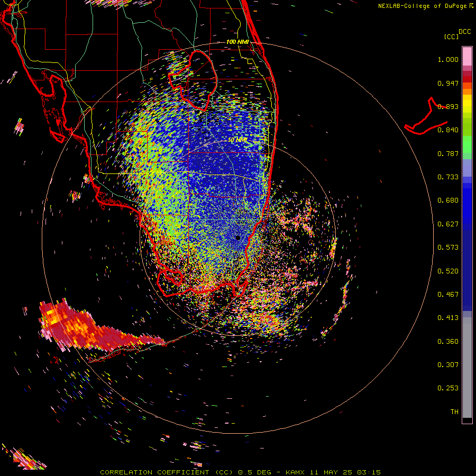
Task: Select the 0.787 scale value
Action: 448,153
